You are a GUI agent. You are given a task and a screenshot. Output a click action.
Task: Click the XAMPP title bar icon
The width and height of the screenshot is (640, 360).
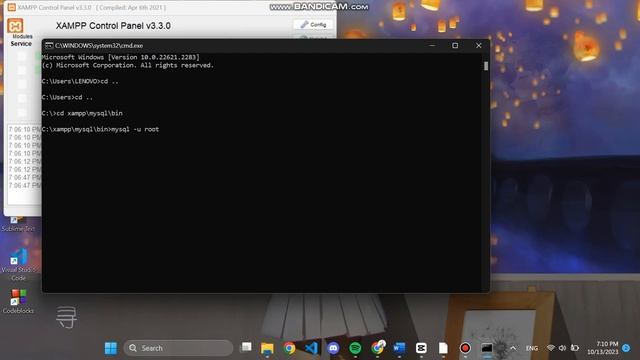(x=11, y=7)
